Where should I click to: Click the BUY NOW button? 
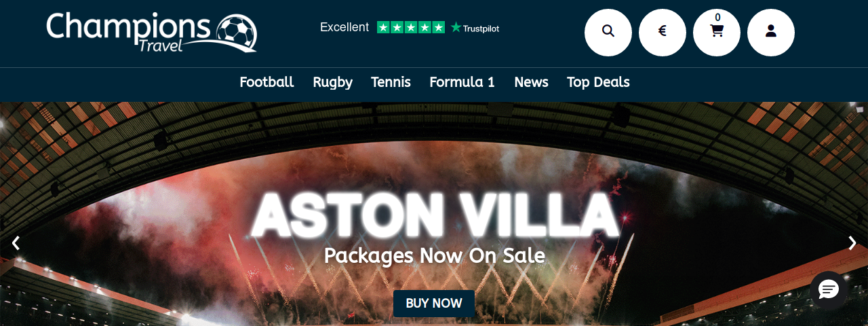434,304
